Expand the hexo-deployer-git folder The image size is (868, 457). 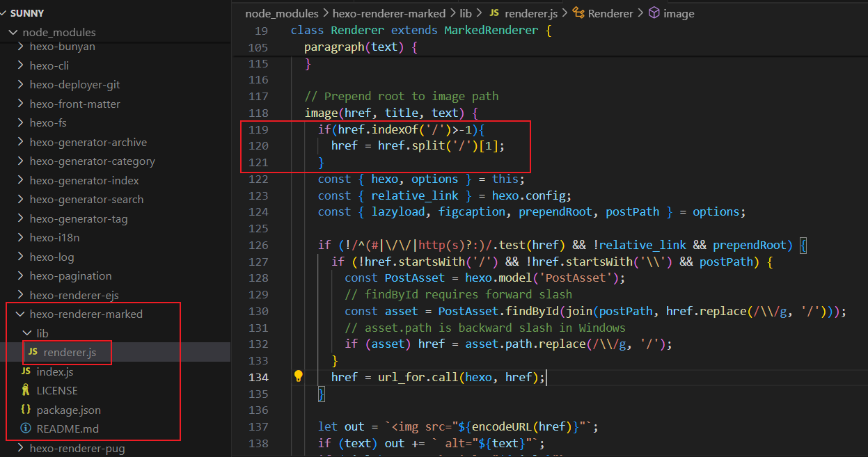point(20,84)
